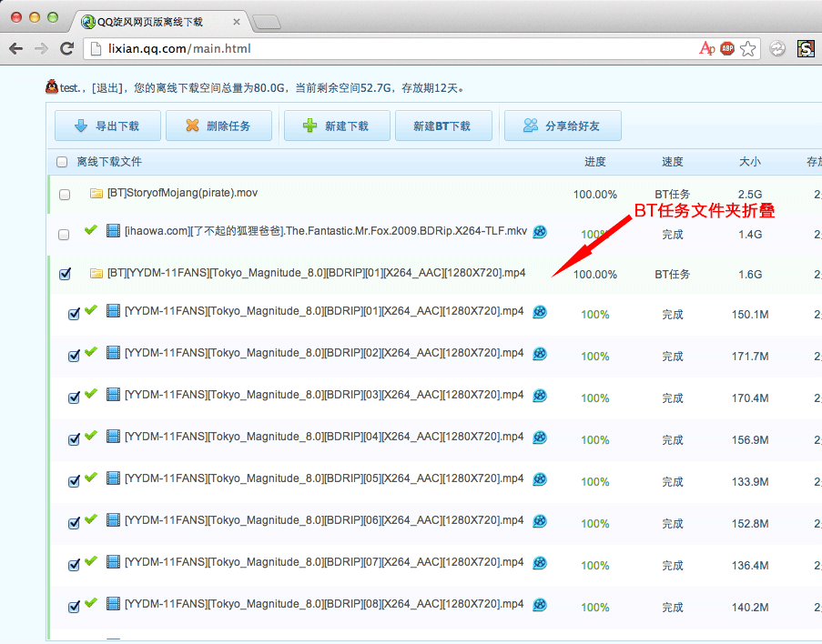This screenshot has width=822, height=644.
Task: Uncheck Tokyo_Magnitude episode [06] checkbox
Action: click(74, 523)
